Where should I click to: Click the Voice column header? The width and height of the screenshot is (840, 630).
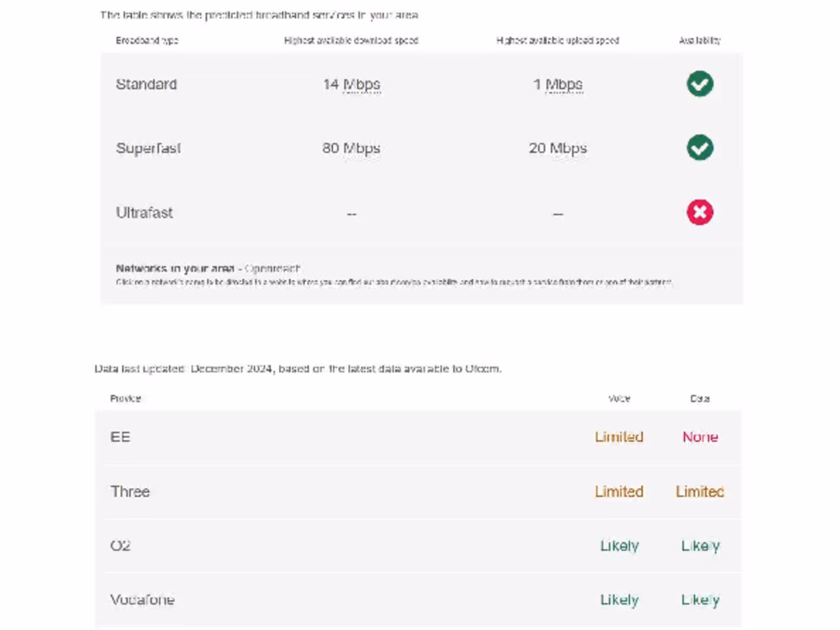click(619, 399)
